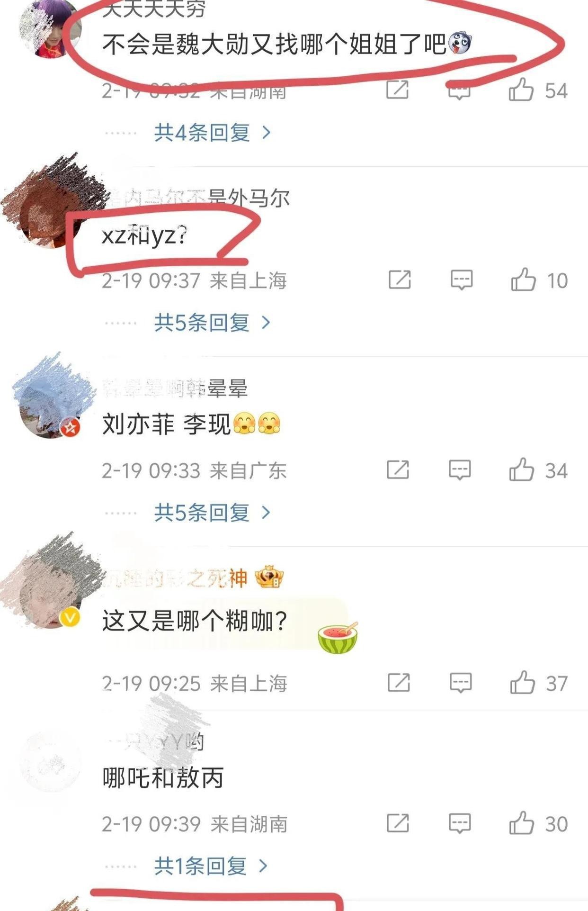This screenshot has height=911, width=588.
Task: Share the xz和yz comment from 上海
Action: [x=400, y=280]
